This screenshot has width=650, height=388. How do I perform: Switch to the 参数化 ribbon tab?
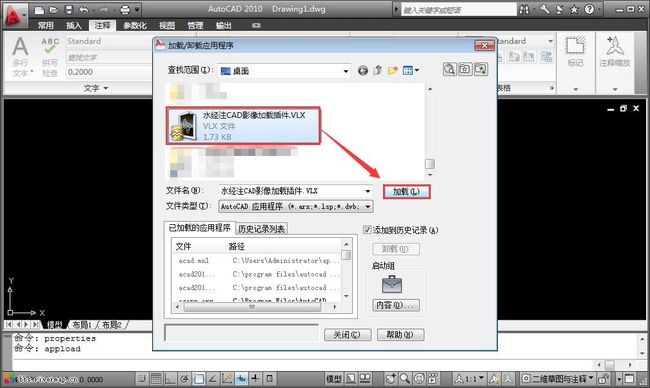tap(135, 25)
